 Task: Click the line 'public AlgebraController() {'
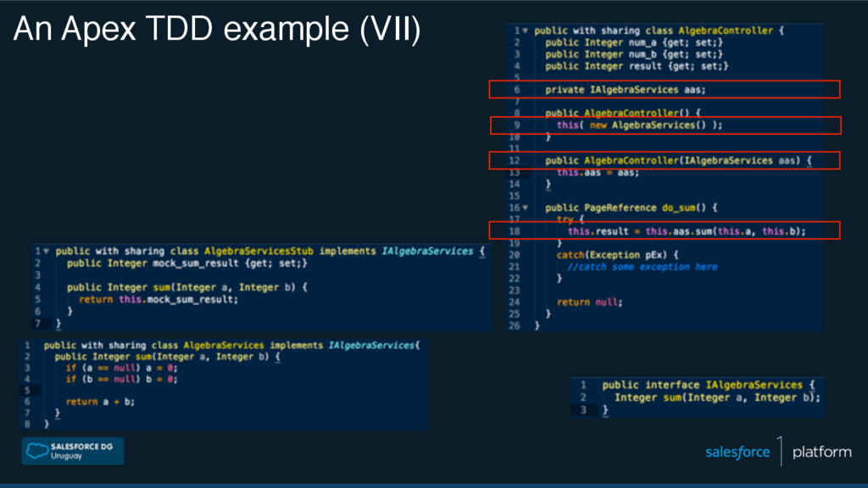point(623,113)
